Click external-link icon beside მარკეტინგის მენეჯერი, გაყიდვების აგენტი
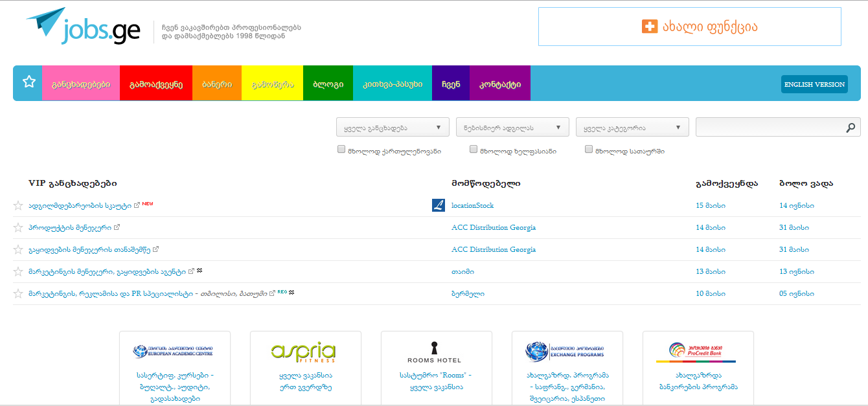 click(192, 271)
